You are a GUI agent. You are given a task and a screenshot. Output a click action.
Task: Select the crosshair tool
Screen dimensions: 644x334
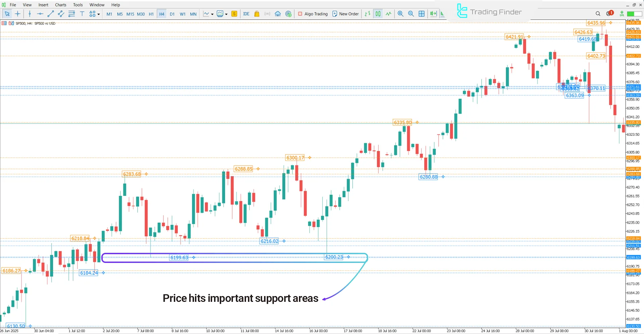coord(18,14)
